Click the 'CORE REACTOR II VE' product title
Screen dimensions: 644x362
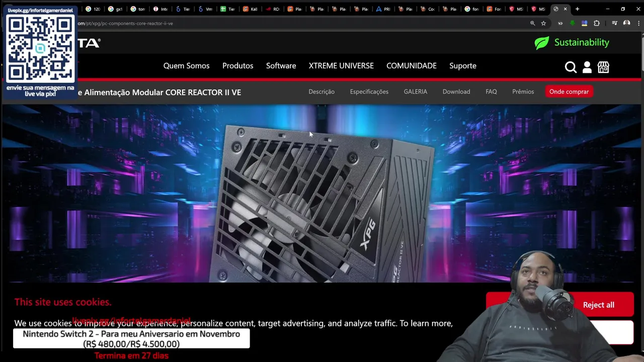[x=203, y=93]
